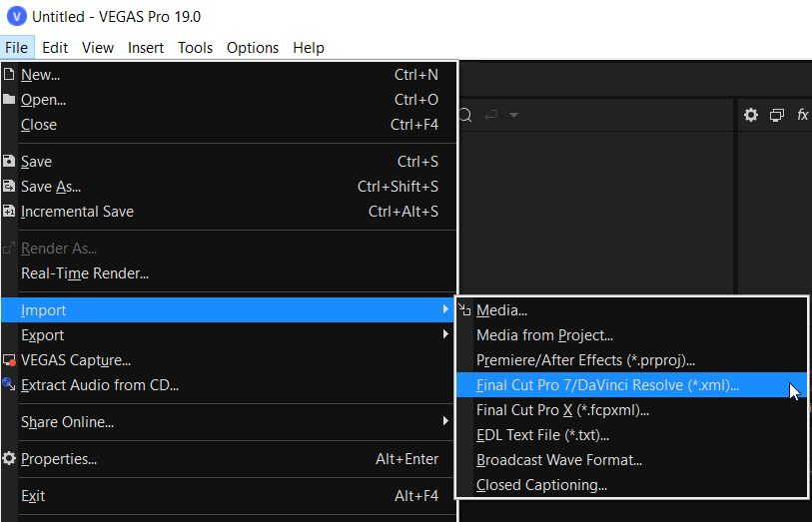Image resolution: width=812 pixels, height=522 pixels.
Task: Click the search magnifier icon in panel
Action: pos(465,115)
